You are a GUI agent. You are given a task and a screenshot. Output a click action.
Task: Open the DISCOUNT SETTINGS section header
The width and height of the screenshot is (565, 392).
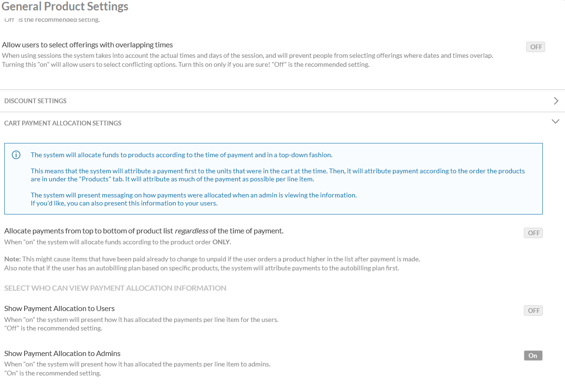[x=35, y=101]
